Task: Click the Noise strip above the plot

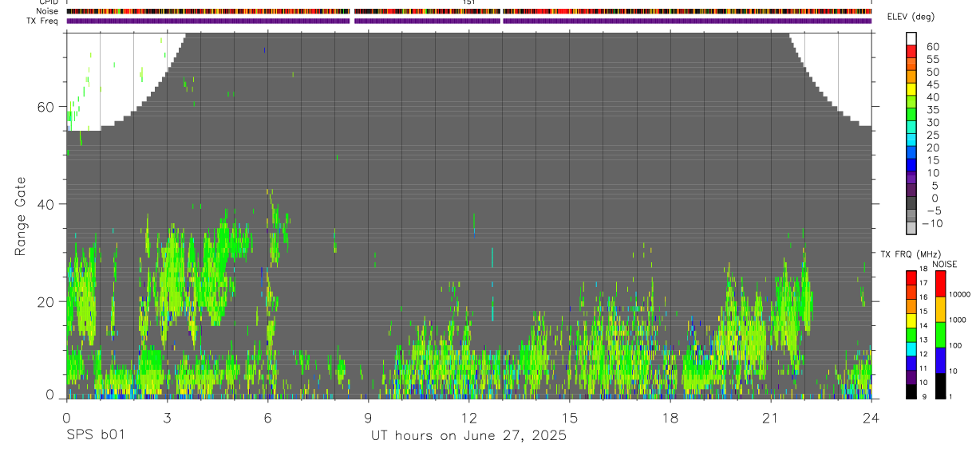Action: pyautogui.click(x=469, y=11)
